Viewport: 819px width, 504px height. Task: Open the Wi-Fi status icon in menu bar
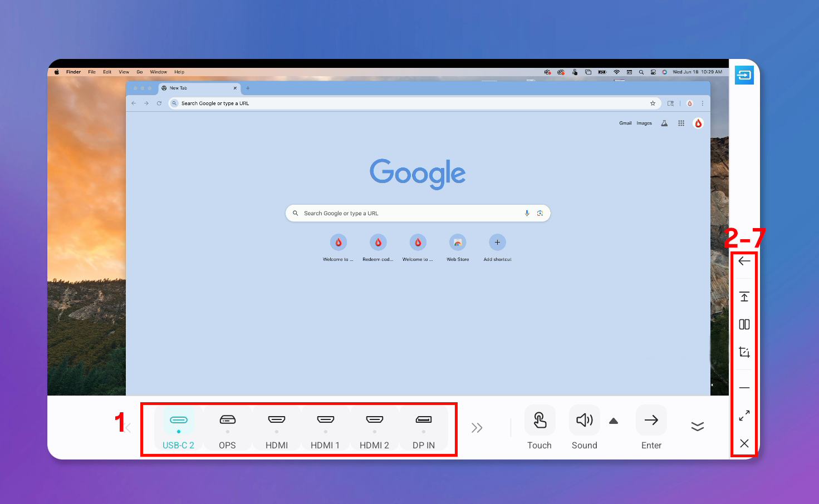[616, 72]
